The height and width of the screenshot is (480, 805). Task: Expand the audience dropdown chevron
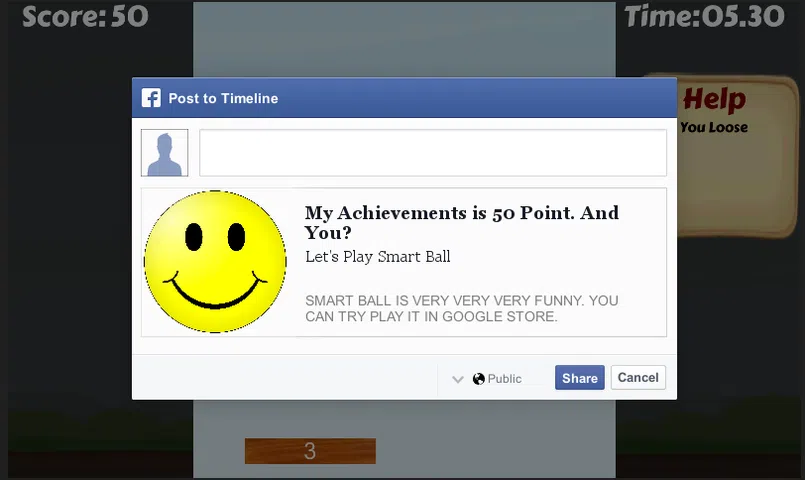pyautogui.click(x=458, y=379)
